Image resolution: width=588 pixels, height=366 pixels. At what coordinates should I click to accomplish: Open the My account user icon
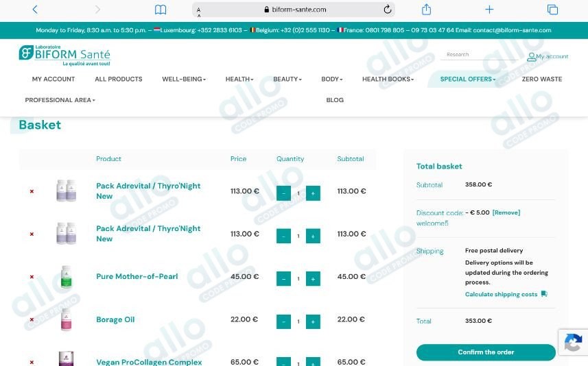531,57
